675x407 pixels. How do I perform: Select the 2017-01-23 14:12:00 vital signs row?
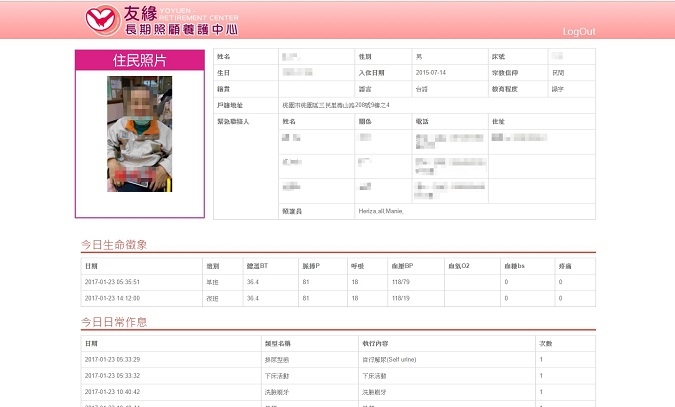pos(112,298)
